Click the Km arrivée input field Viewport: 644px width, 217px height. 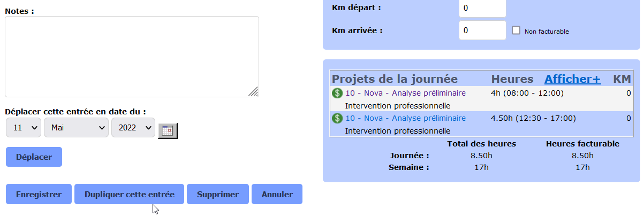pyautogui.click(x=482, y=30)
